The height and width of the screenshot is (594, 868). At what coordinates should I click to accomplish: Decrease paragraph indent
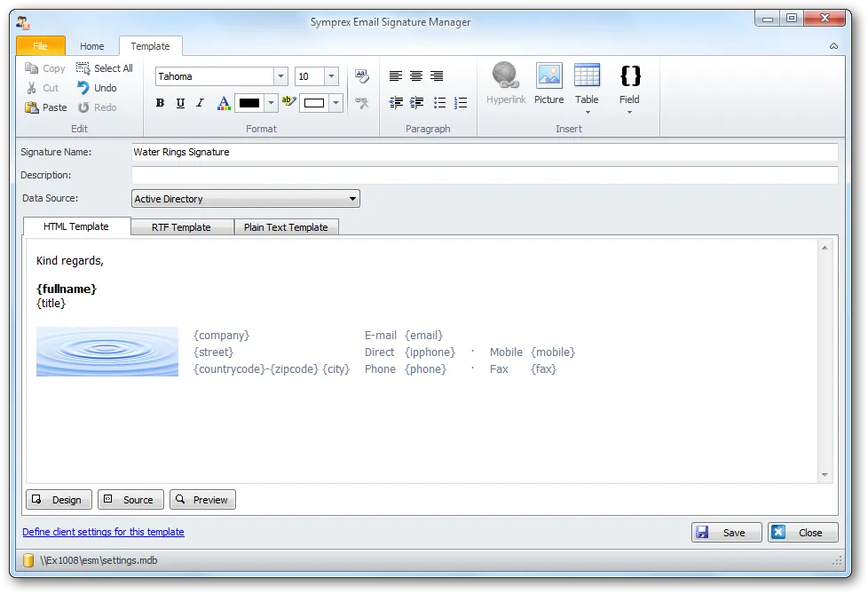[x=395, y=102]
